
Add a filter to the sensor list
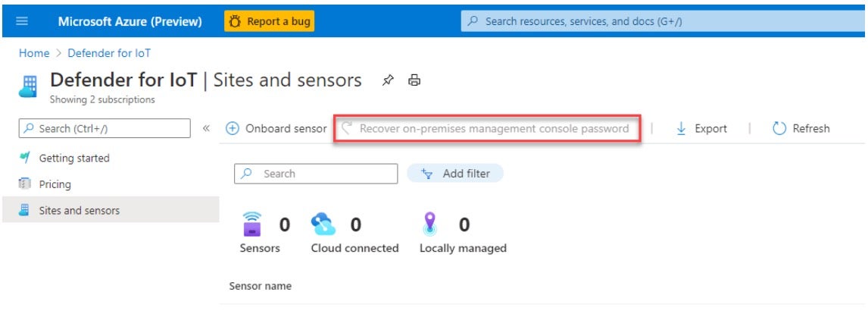tap(455, 174)
